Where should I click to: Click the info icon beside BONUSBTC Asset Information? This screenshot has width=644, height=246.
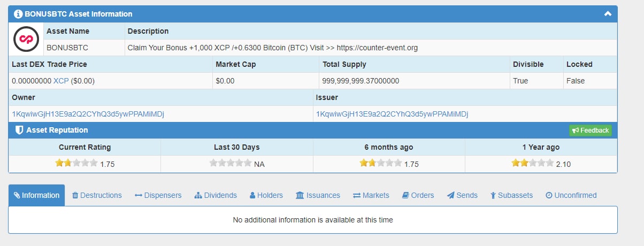click(x=18, y=14)
